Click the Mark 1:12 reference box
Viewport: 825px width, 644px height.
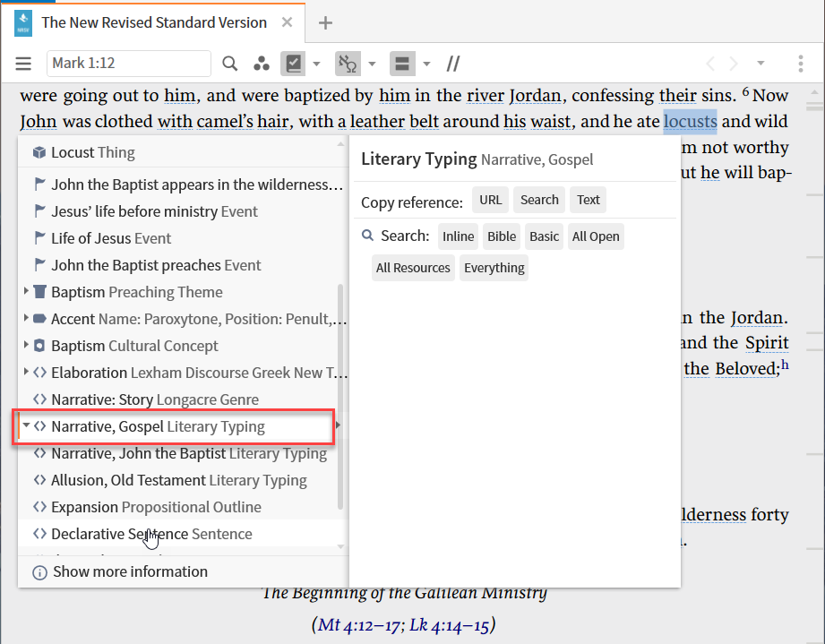pos(129,64)
